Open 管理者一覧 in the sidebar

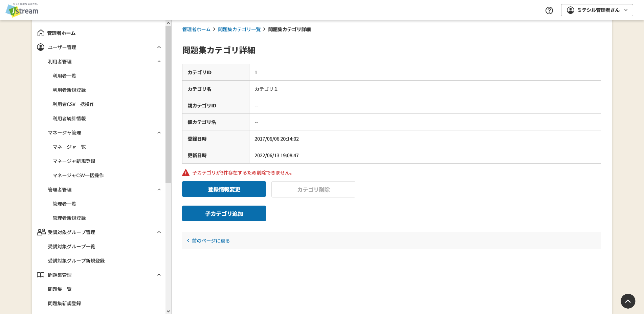(x=64, y=204)
